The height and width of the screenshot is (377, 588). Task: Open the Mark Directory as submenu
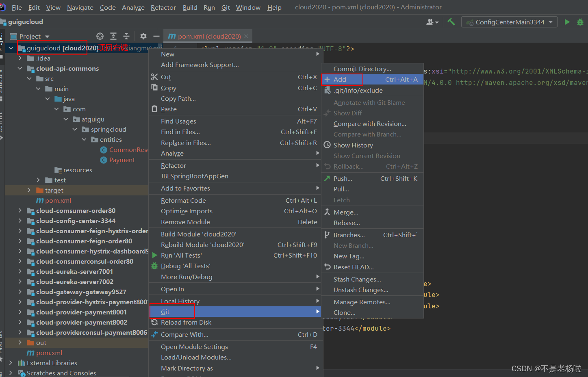(x=236, y=368)
